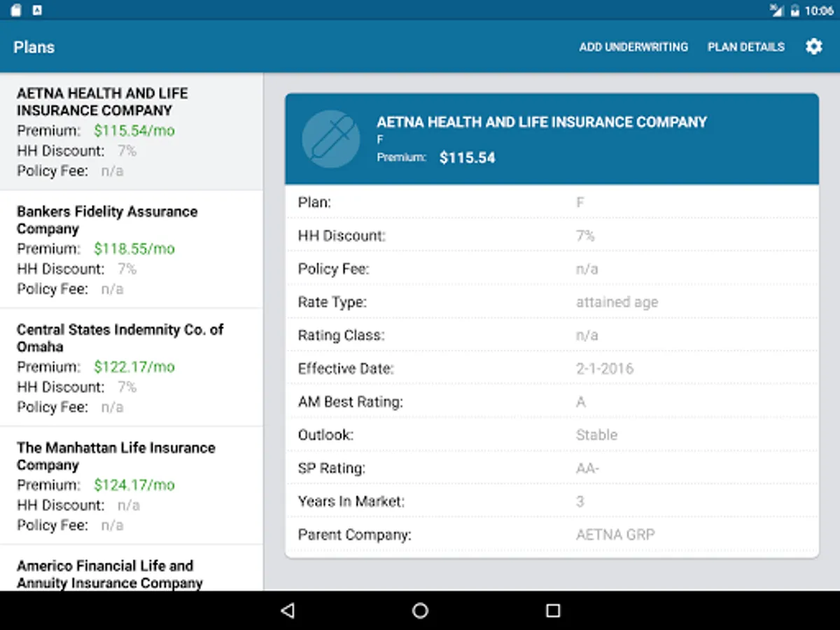Click the card header AETNA company title
The width and height of the screenshot is (840, 630).
point(542,122)
